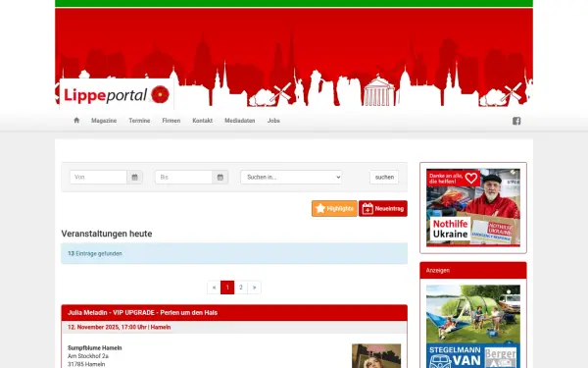This screenshot has width=588, height=368.
Task: Click the 'Anzeigen' panel header
Action: tap(473, 271)
